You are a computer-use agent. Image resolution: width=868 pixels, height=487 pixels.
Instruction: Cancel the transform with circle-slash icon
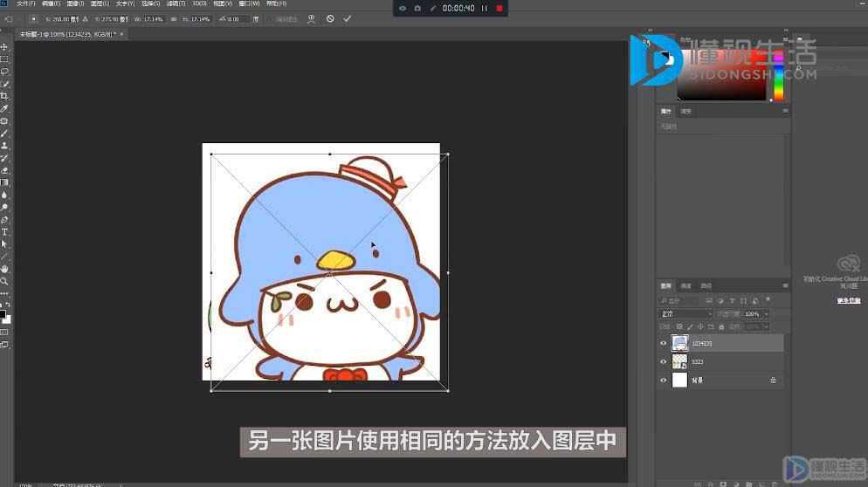330,19
